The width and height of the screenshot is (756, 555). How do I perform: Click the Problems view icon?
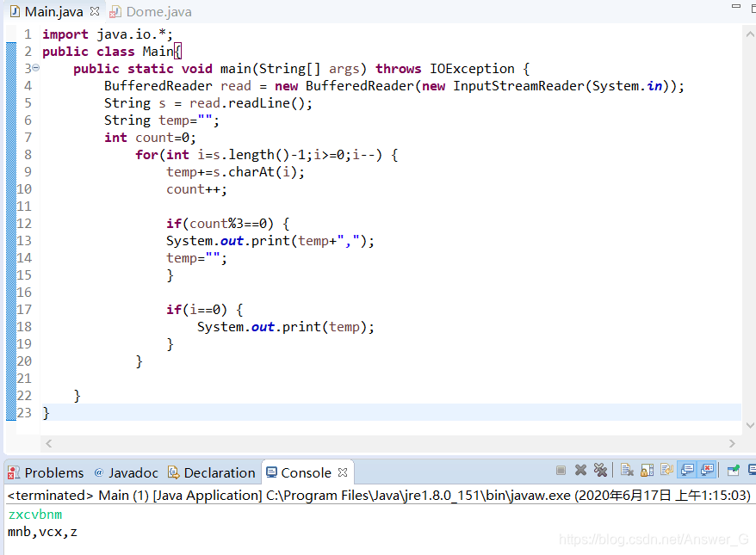[x=14, y=472]
